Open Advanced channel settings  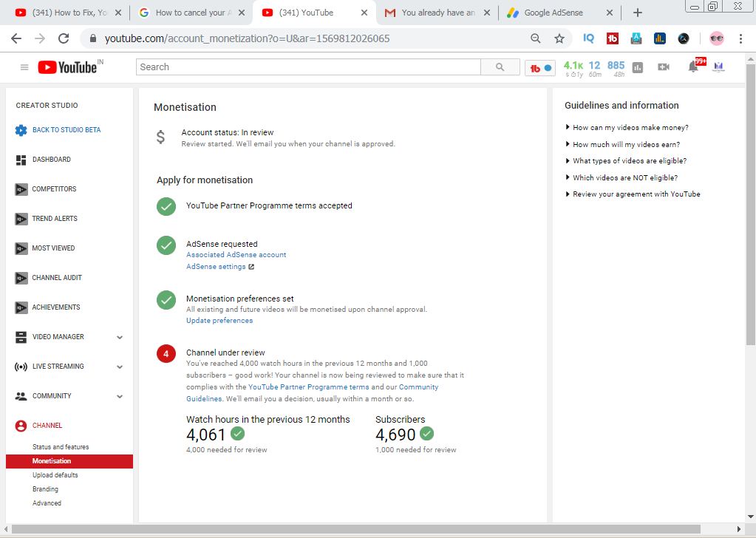pos(47,503)
